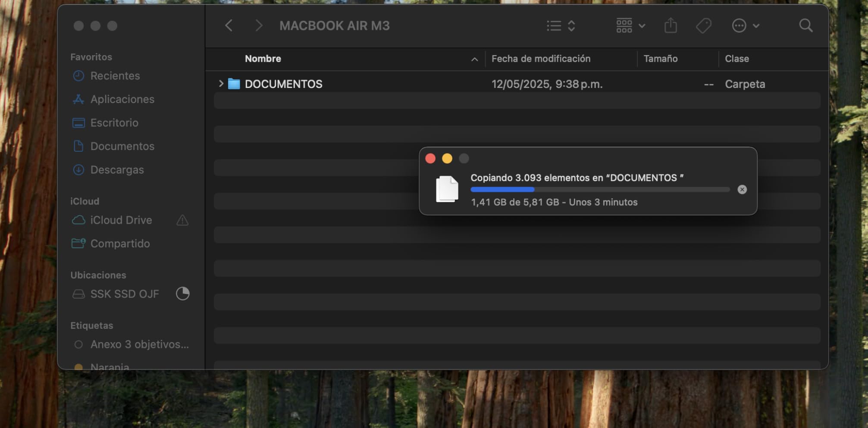Open search with the magnifying glass icon

[x=805, y=26]
